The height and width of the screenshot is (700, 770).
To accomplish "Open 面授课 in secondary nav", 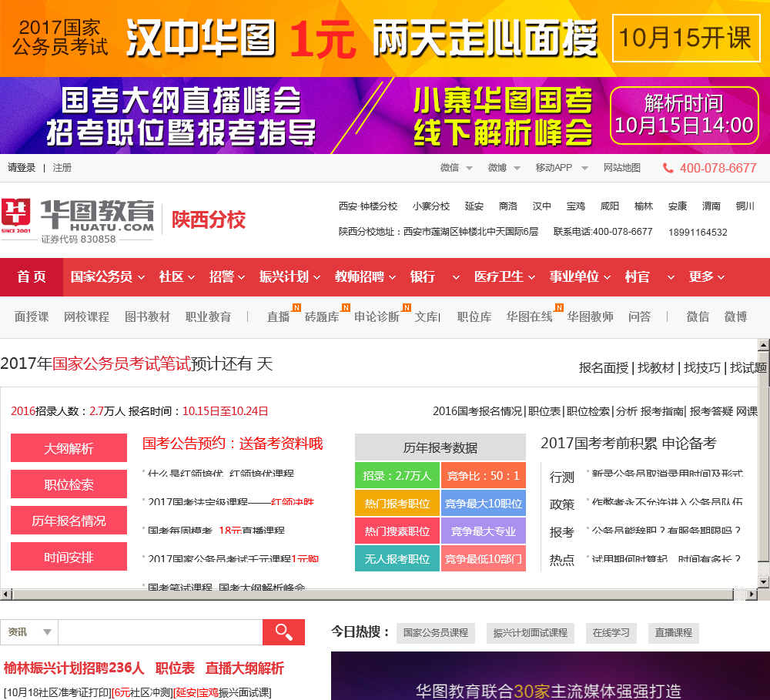I will pyautogui.click(x=32, y=317).
